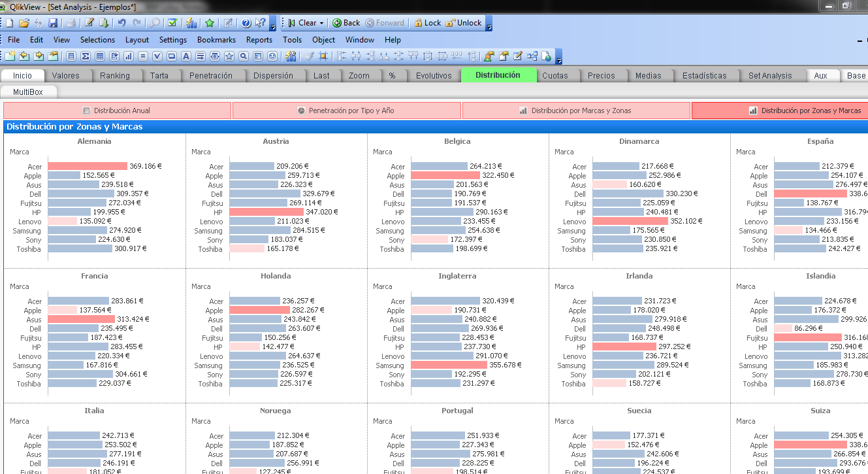Create a List Box object icon

pyautogui.click(x=71, y=56)
